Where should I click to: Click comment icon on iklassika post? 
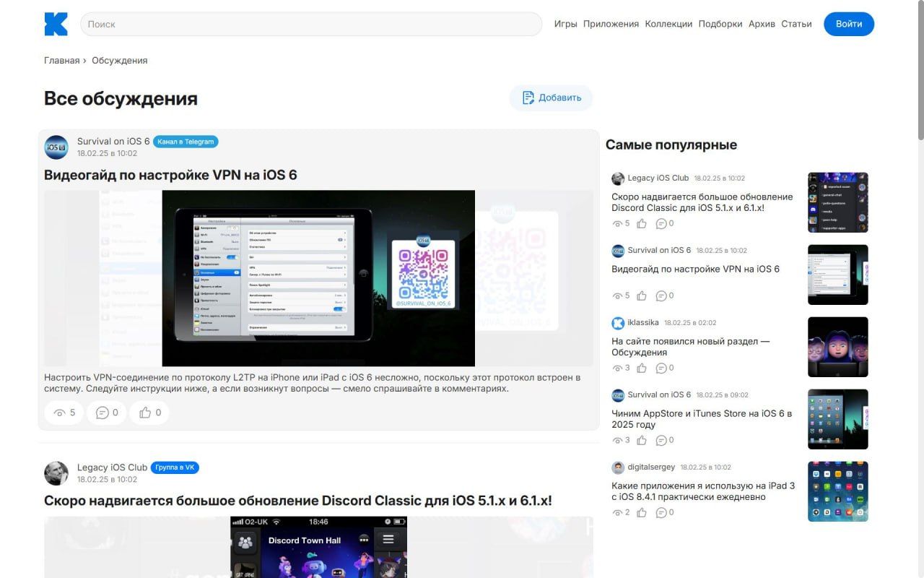pos(661,368)
